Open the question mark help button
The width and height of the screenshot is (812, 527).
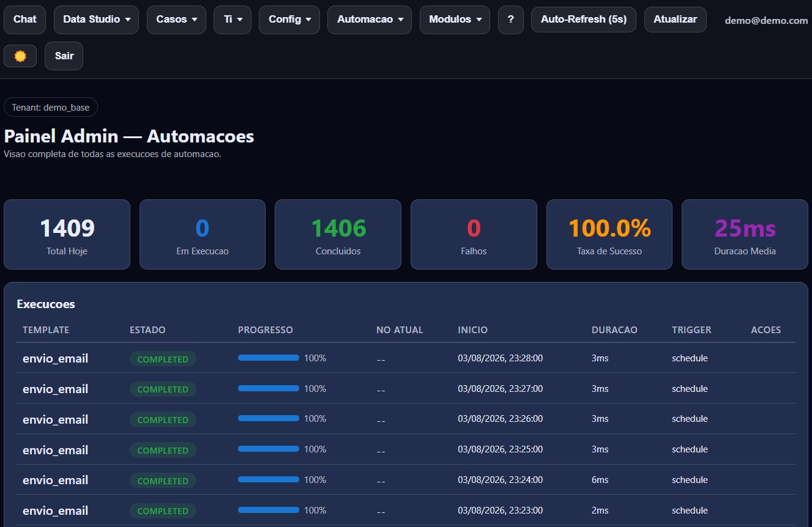pyautogui.click(x=510, y=20)
